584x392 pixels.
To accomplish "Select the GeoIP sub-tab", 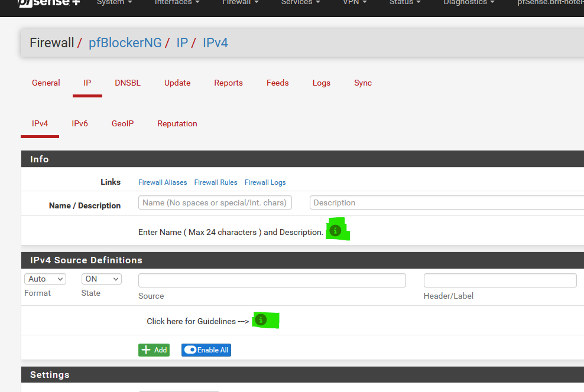I will [x=122, y=124].
